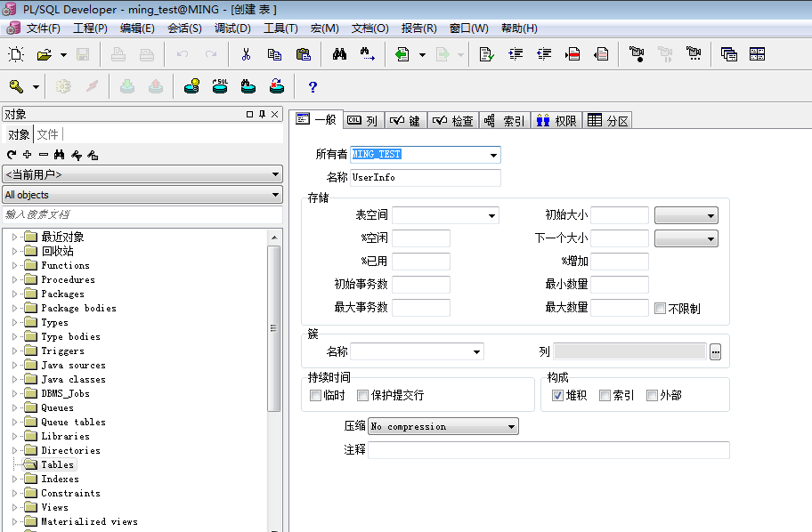Check the 外部 checkbox
Viewport: 812px width, 532px height.
pyautogui.click(x=653, y=395)
